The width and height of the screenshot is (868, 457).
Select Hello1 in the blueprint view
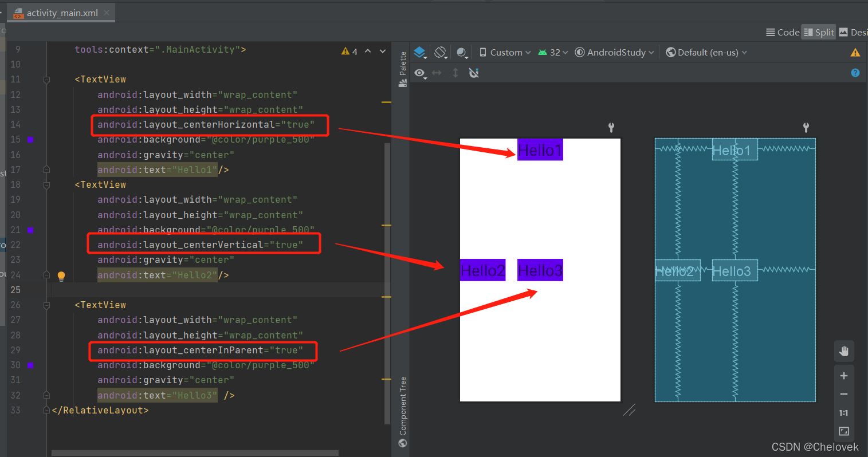[735, 149]
